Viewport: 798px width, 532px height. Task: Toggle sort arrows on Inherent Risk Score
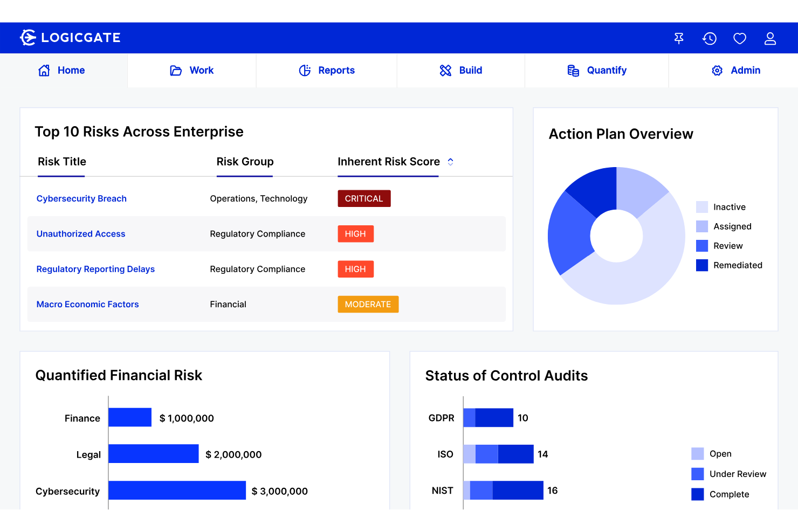pos(450,162)
